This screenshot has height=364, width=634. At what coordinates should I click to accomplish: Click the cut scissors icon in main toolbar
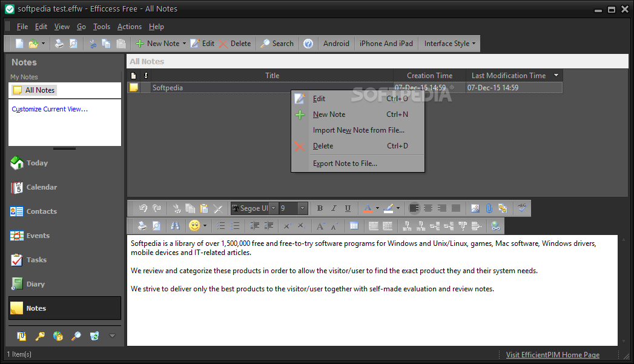(x=93, y=43)
